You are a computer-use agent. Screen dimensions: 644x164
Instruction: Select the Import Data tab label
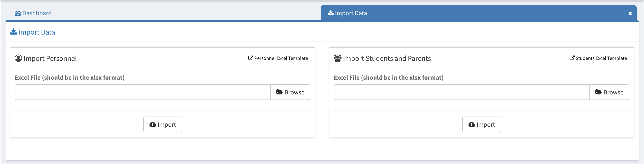click(x=350, y=13)
